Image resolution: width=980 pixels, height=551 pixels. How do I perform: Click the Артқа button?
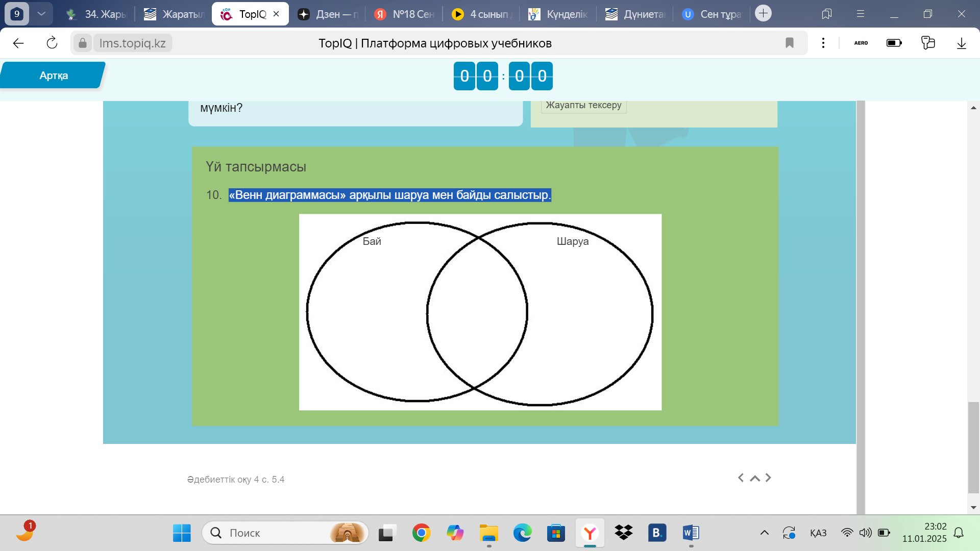[x=54, y=76]
